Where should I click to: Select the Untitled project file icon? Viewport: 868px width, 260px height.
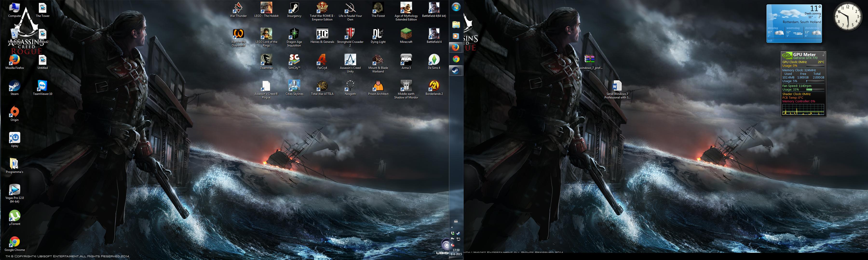[x=42, y=62]
